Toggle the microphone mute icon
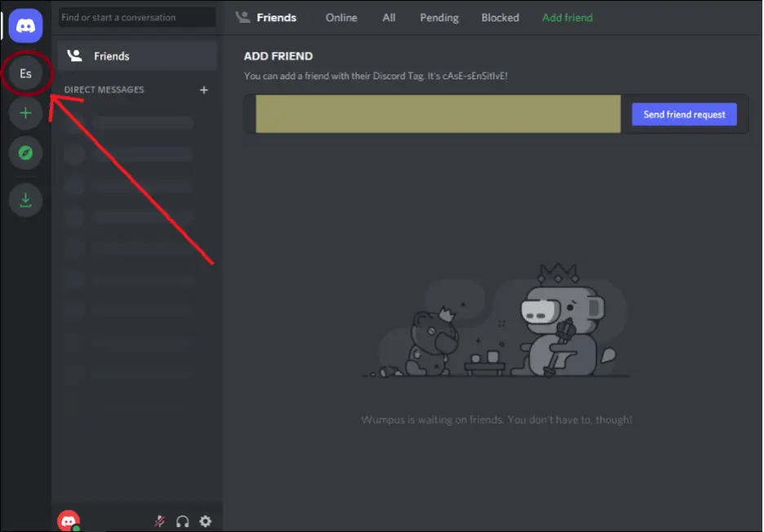The image size is (764, 532). (x=160, y=521)
